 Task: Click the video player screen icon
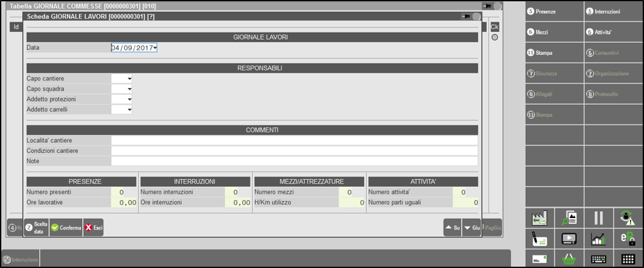(569, 239)
